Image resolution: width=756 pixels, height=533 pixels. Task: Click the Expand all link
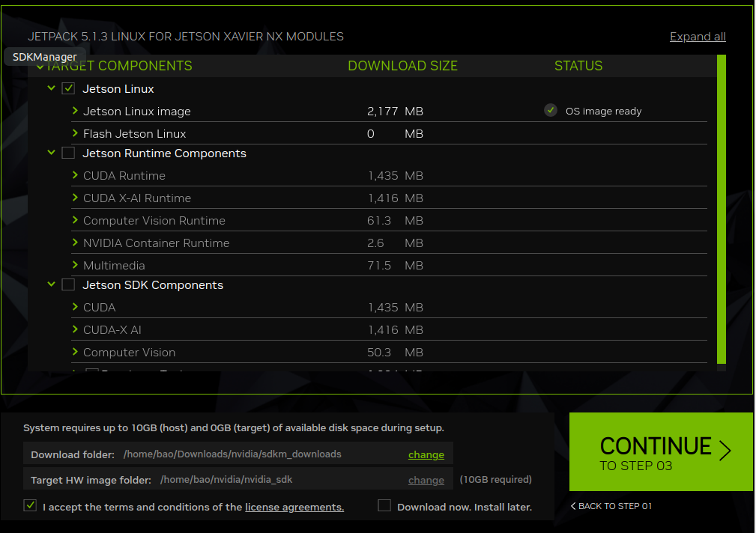(697, 37)
